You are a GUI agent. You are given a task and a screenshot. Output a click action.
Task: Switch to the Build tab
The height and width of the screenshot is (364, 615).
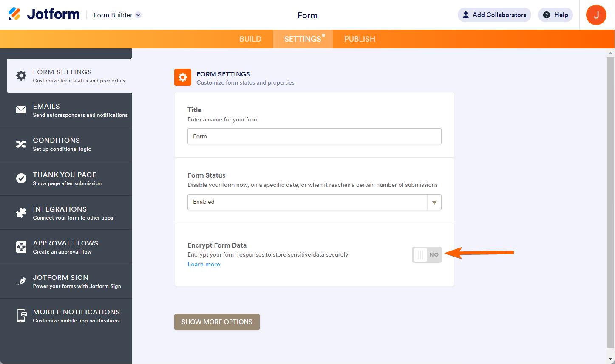[x=250, y=39]
